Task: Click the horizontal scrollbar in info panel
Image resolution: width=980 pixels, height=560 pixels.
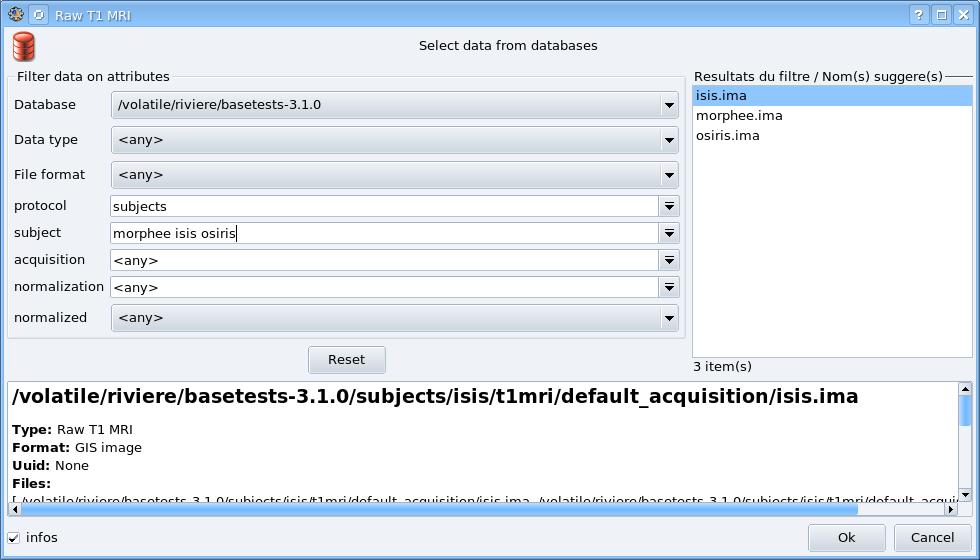Action: [480, 509]
